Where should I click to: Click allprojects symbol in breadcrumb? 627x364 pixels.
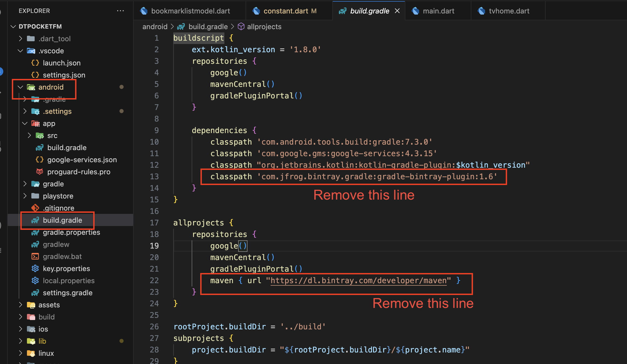[x=264, y=27]
